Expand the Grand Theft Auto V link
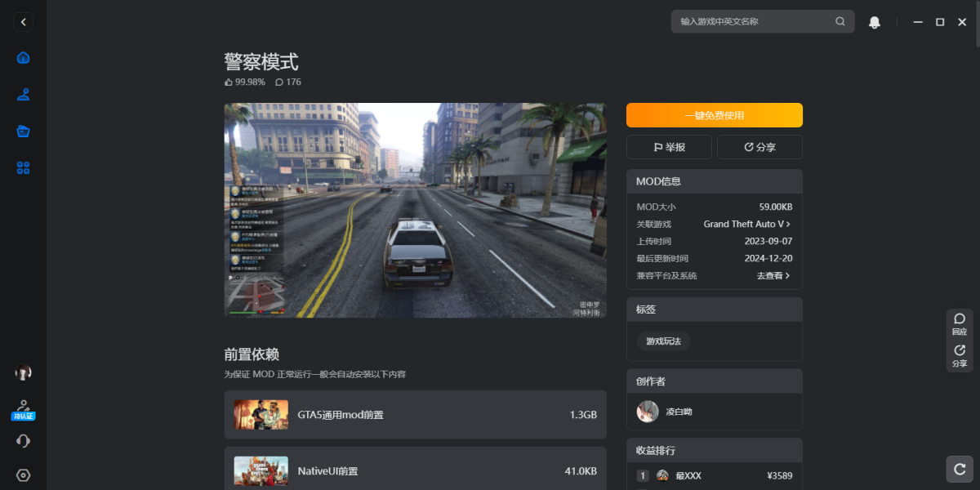 pos(746,224)
